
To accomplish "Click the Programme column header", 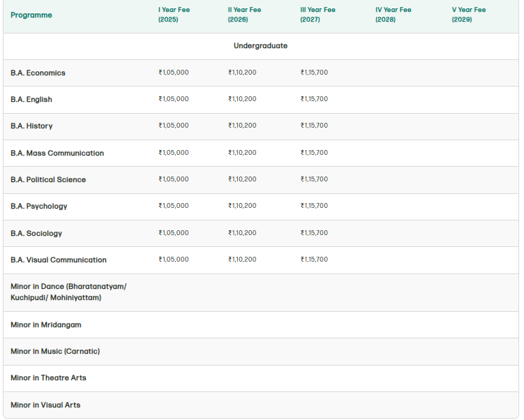I will (31, 15).
